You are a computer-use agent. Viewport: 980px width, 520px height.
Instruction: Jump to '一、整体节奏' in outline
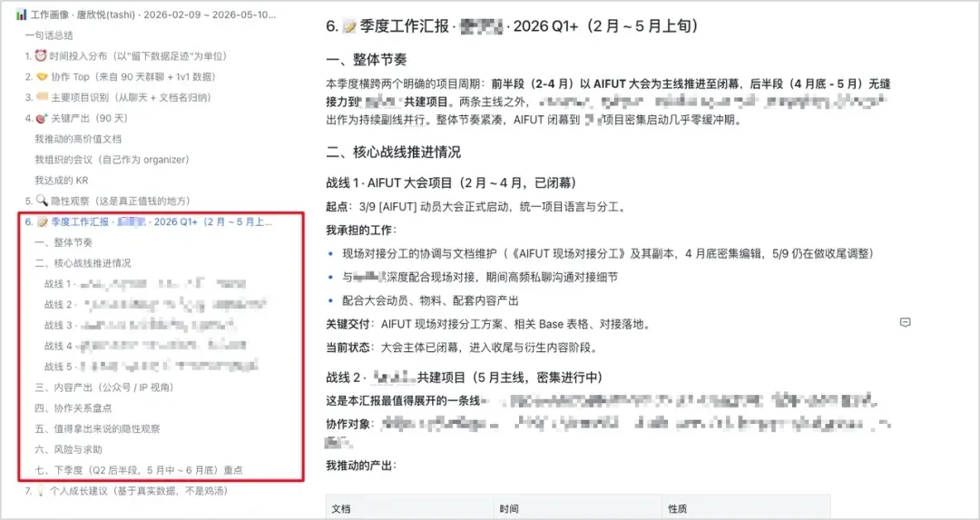pyautogui.click(x=64, y=242)
